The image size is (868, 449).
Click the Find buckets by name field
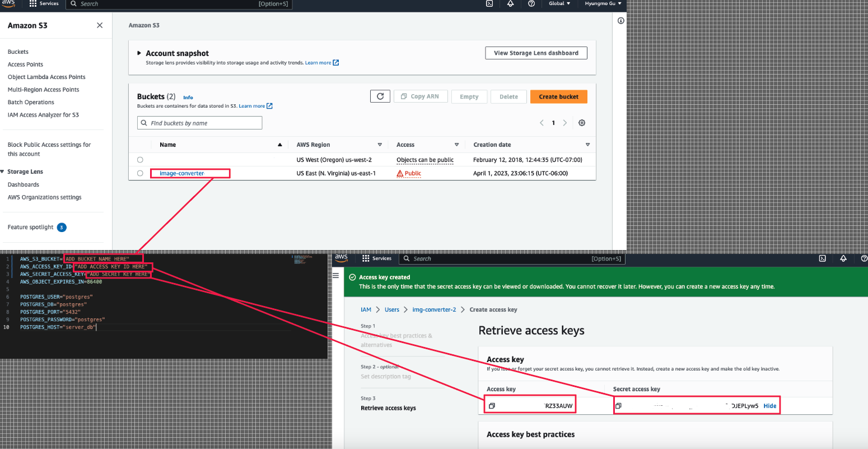pos(199,122)
